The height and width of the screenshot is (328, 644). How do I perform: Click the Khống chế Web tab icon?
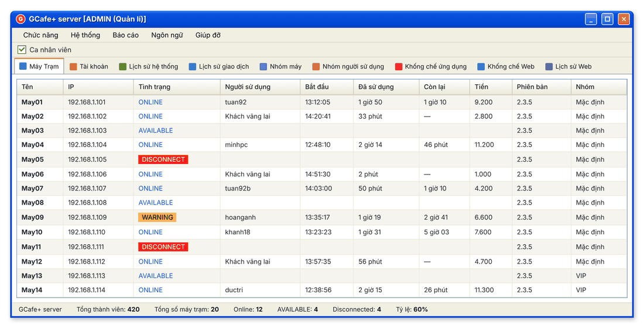481,67
